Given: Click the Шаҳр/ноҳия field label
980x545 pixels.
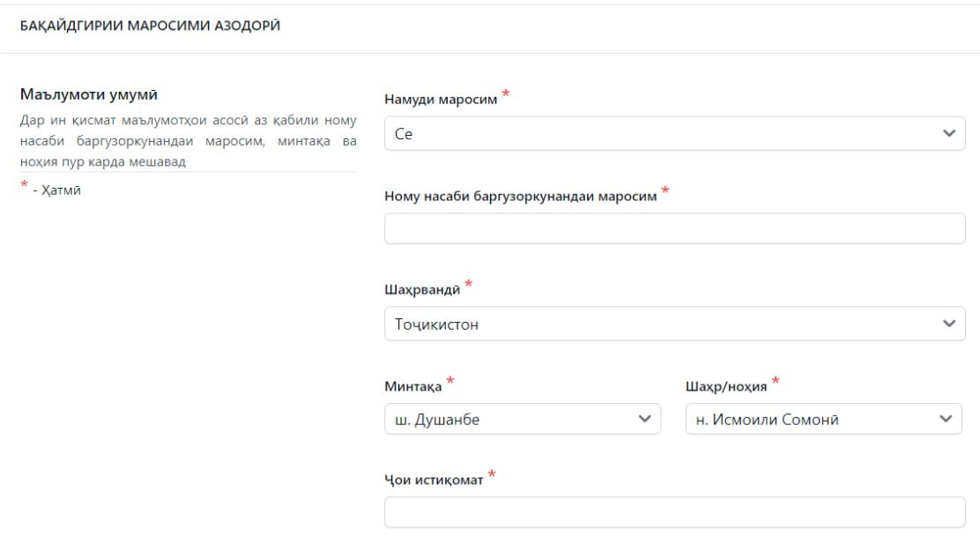Looking at the screenshot, I should (727, 385).
